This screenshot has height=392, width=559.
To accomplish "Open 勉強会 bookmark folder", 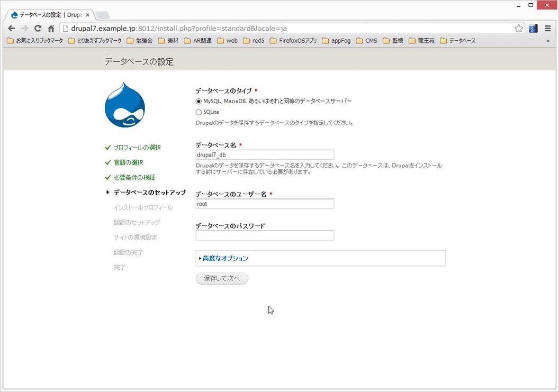I will tap(140, 41).
